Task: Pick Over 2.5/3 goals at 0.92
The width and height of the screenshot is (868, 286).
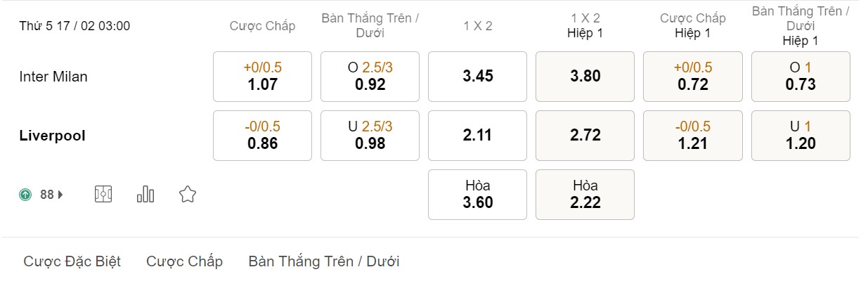Action: tap(370, 76)
